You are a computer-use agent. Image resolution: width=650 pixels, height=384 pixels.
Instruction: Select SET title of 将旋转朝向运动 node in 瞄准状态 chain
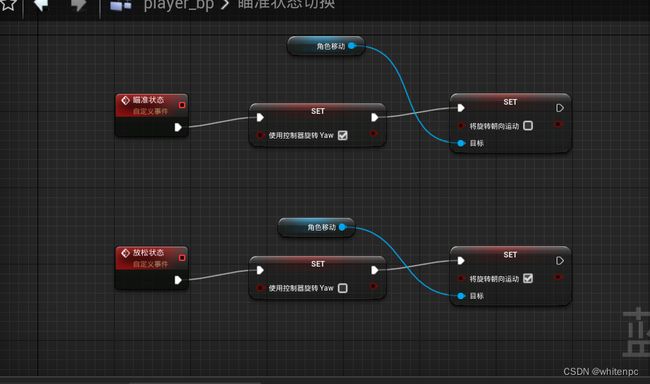click(510, 102)
